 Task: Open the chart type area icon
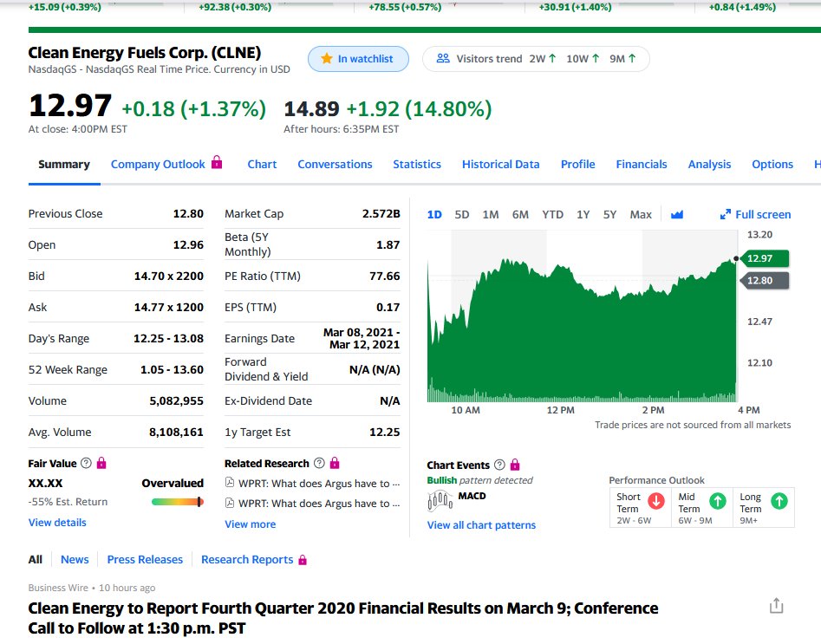677,214
